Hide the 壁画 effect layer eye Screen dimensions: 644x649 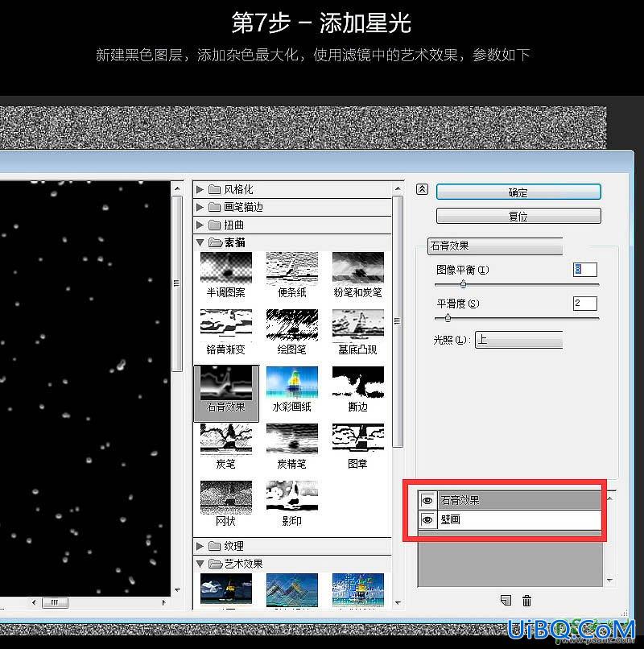427,519
